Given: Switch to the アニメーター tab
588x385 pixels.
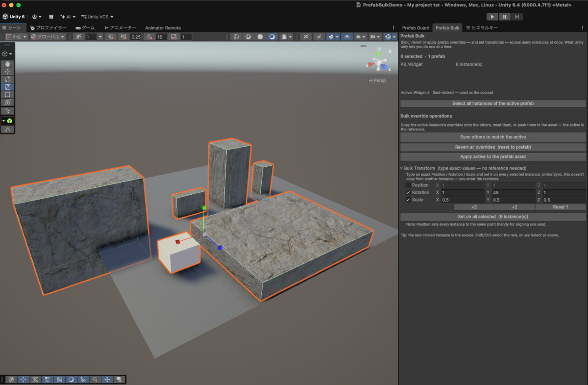Looking at the screenshot, I should [x=120, y=28].
